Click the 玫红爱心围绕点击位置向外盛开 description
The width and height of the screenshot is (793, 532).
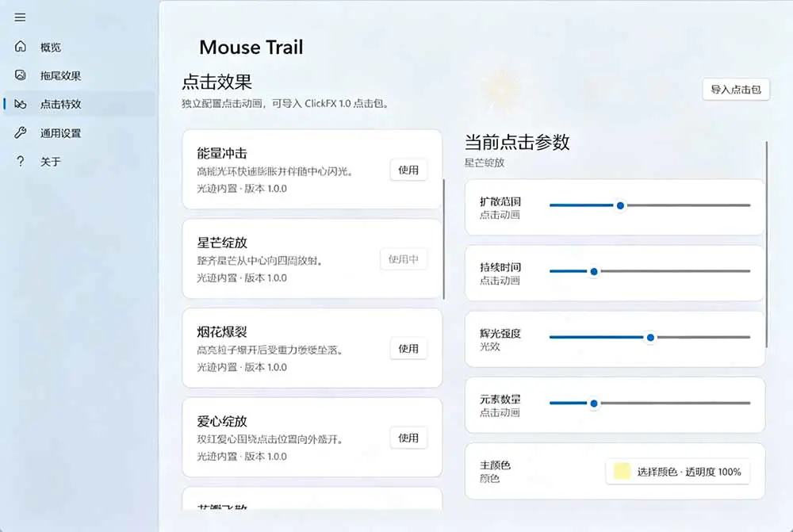[x=270, y=439]
